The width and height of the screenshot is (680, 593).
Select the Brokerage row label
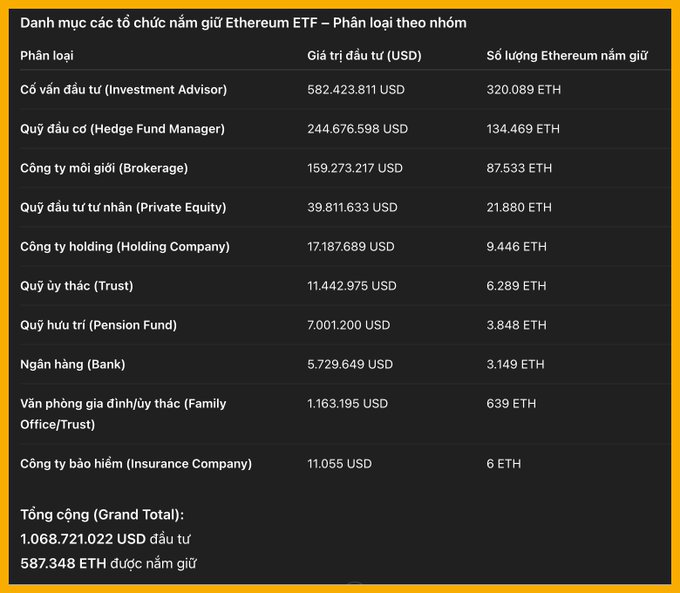(104, 168)
